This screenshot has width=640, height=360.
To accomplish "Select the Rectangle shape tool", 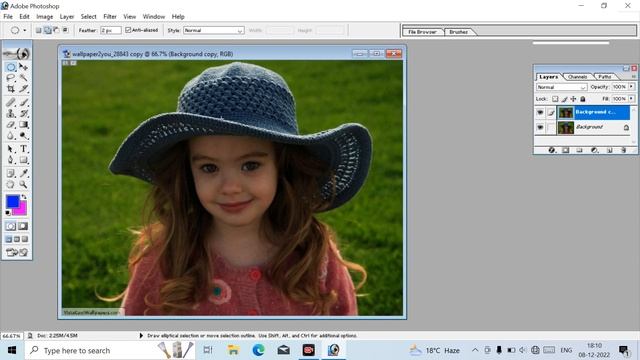I will 23,160.
